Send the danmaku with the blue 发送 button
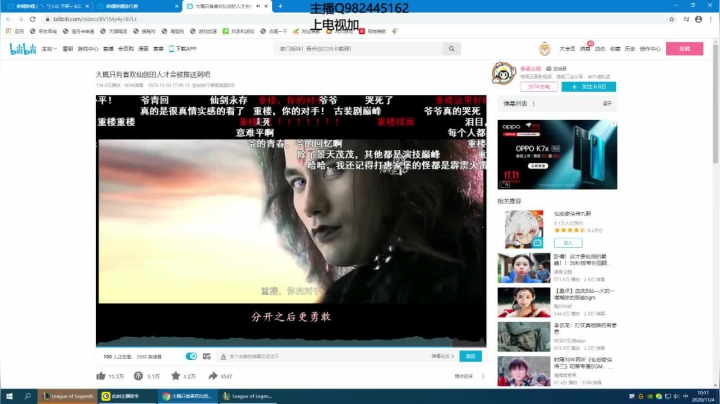The height and width of the screenshot is (404, 720). point(470,356)
